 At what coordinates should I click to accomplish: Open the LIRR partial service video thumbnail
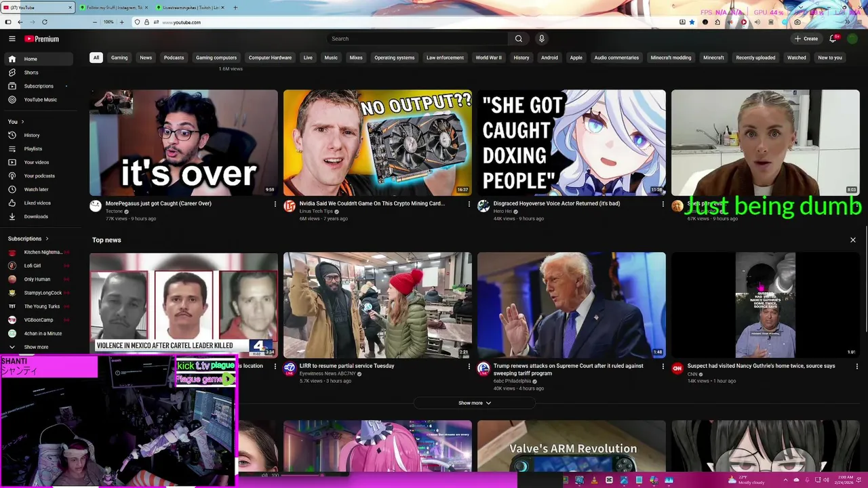(378, 305)
